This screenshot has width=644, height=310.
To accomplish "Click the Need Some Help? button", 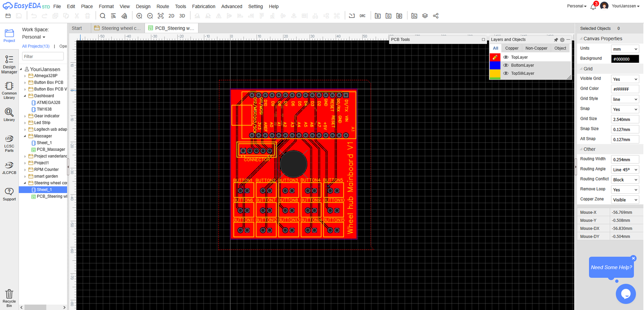I will (x=611, y=267).
